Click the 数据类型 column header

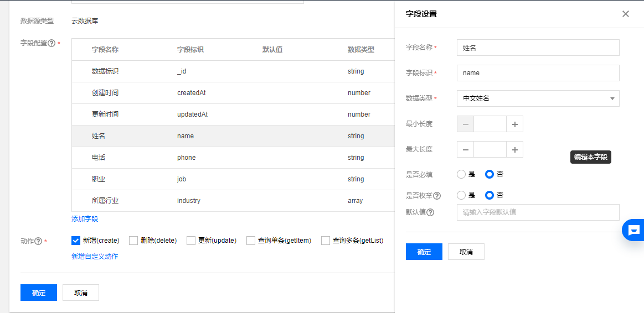[361, 50]
